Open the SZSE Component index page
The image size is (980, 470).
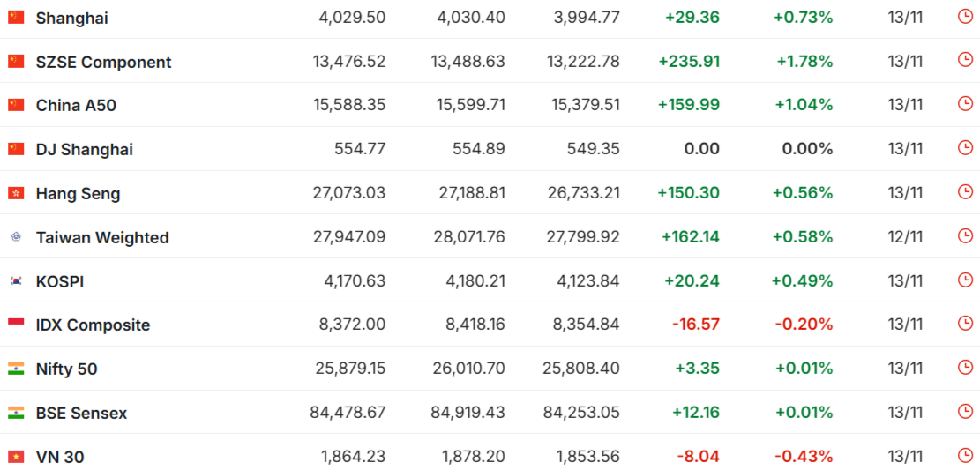(x=103, y=62)
